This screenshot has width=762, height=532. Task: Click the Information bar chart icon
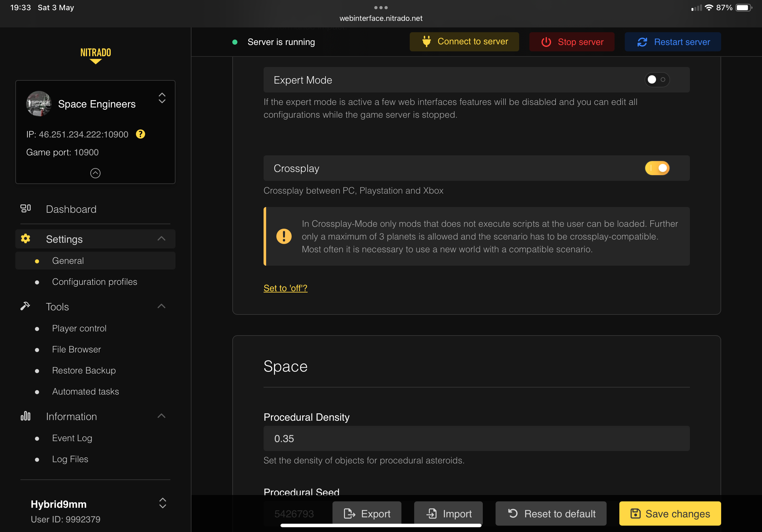pos(26,416)
